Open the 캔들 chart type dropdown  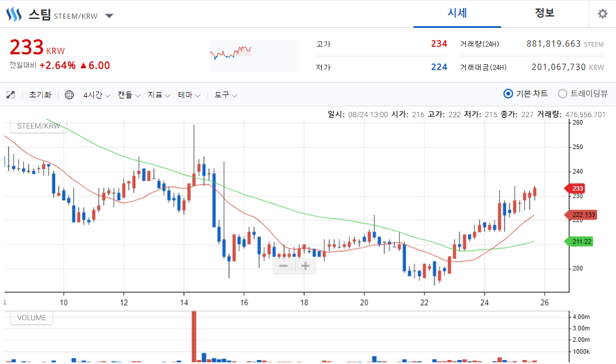tap(129, 95)
